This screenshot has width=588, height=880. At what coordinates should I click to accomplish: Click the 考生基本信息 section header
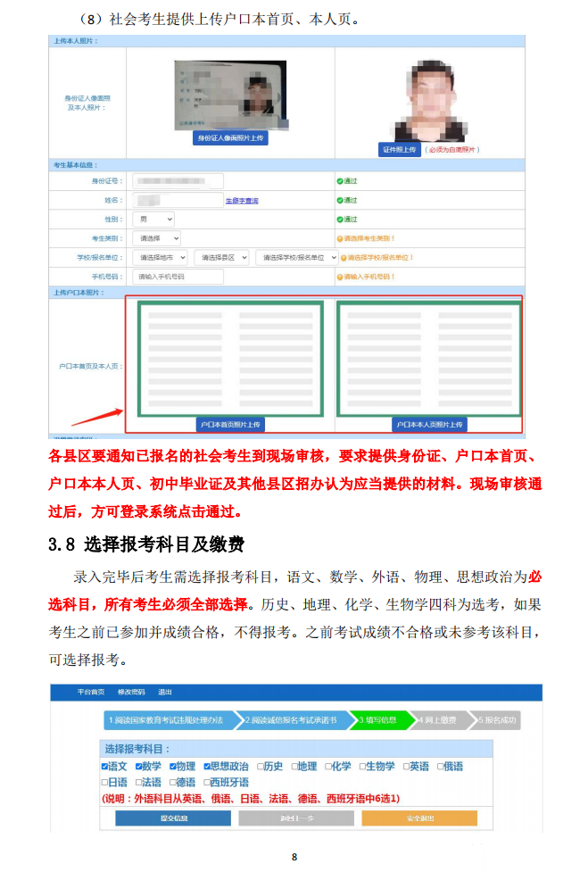286,165
